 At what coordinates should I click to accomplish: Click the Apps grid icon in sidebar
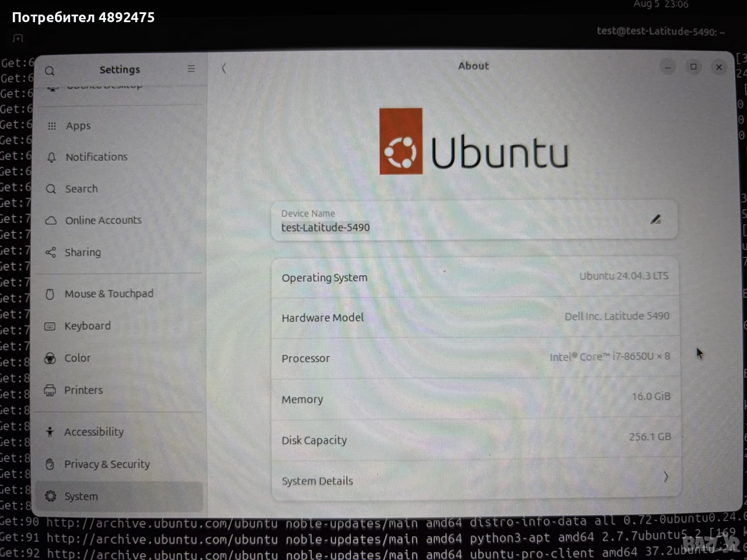(52, 126)
